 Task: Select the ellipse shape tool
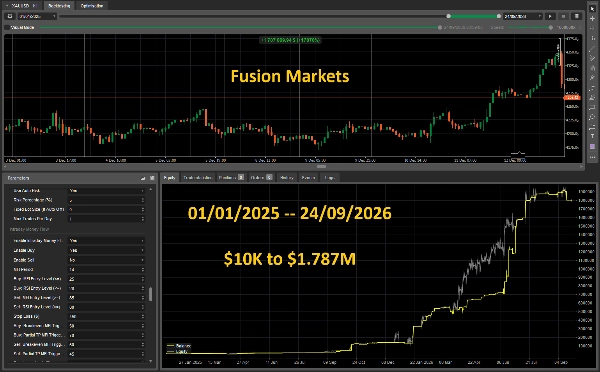[592, 117]
